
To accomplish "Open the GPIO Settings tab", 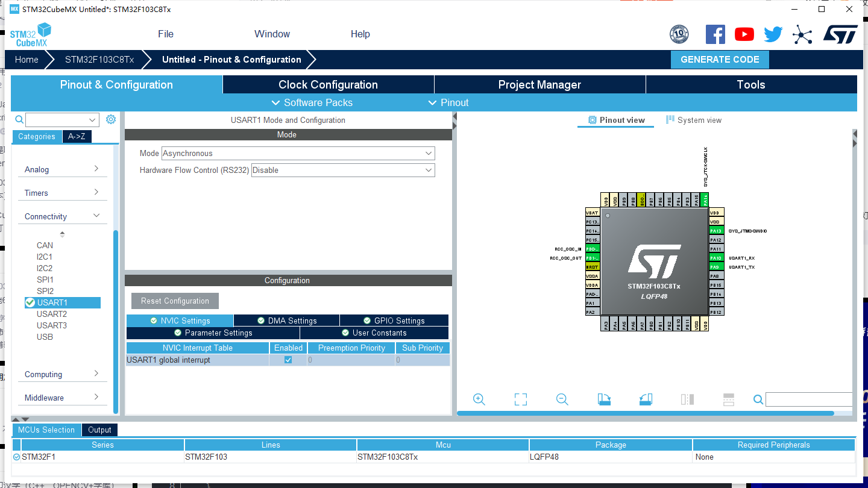I will pyautogui.click(x=394, y=321).
